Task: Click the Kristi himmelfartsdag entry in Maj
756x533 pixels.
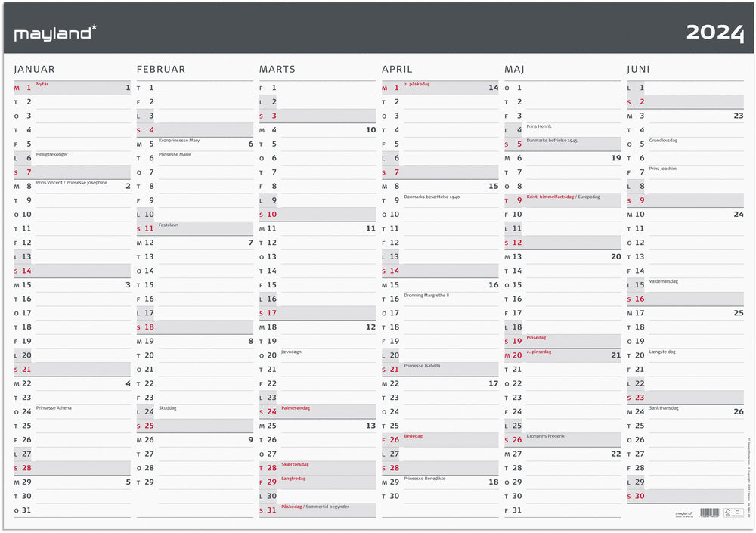Action: tap(550, 197)
